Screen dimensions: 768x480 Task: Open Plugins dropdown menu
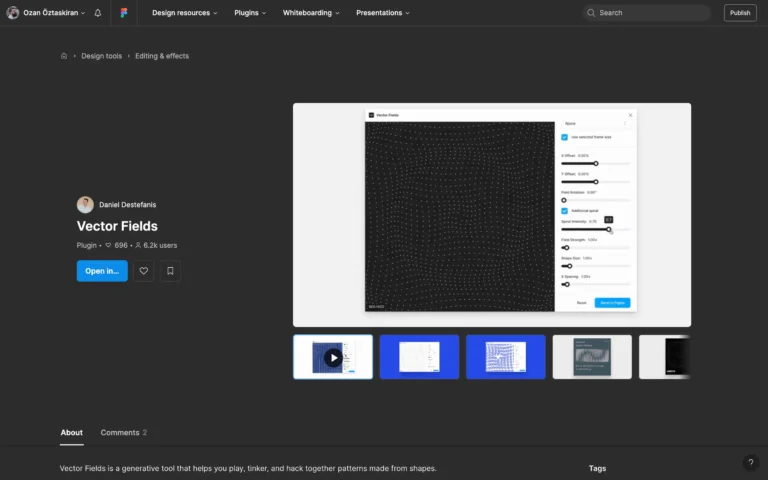coord(250,13)
